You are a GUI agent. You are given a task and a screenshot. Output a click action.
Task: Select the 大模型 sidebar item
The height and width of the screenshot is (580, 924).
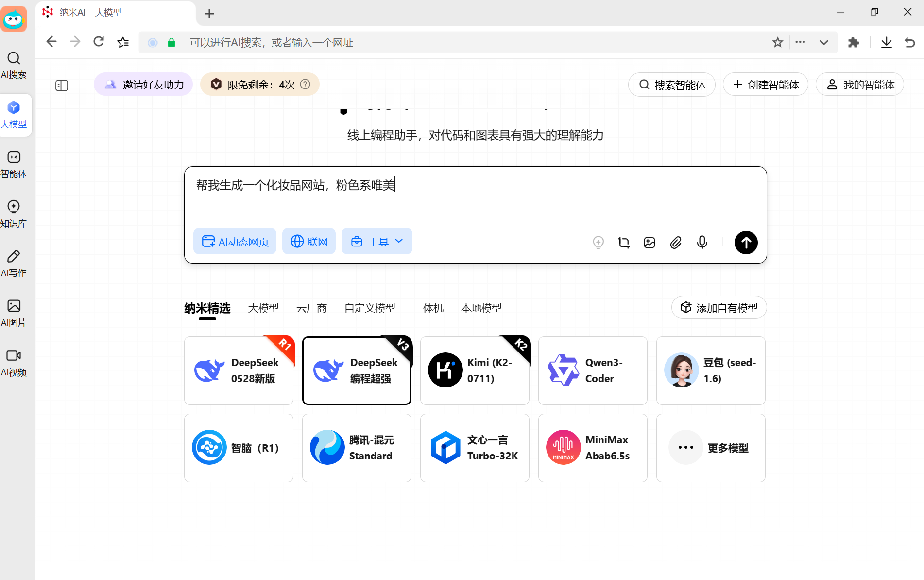point(14,115)
